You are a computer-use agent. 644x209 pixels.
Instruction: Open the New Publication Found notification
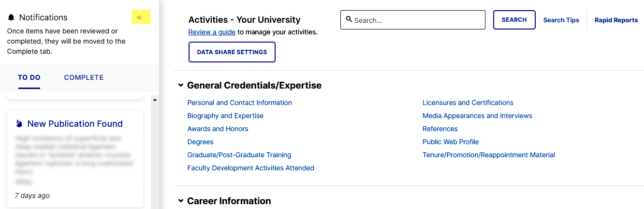click(75, 124)
